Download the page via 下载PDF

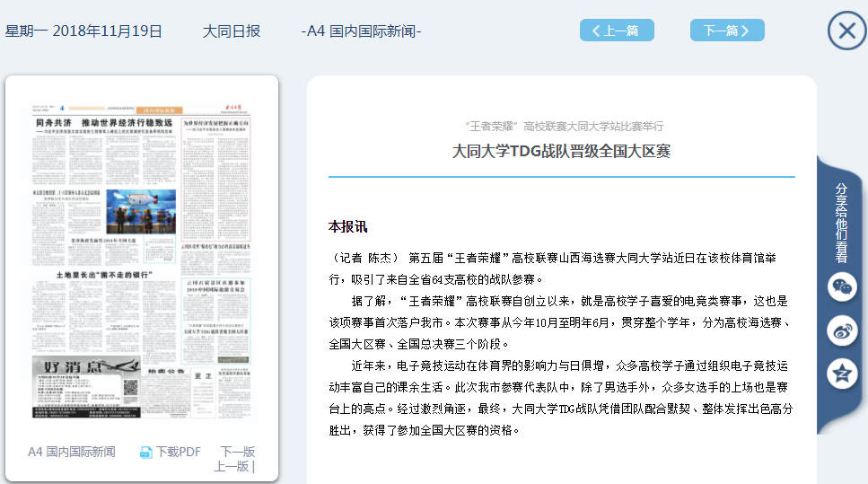click(x=179, y=452)
